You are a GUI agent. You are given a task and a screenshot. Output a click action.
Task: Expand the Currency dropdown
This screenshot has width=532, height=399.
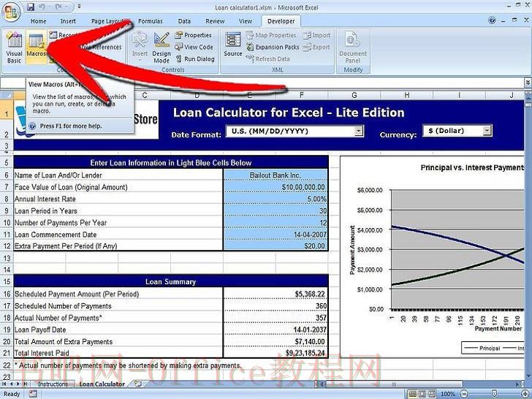click(x=487, y=130)
